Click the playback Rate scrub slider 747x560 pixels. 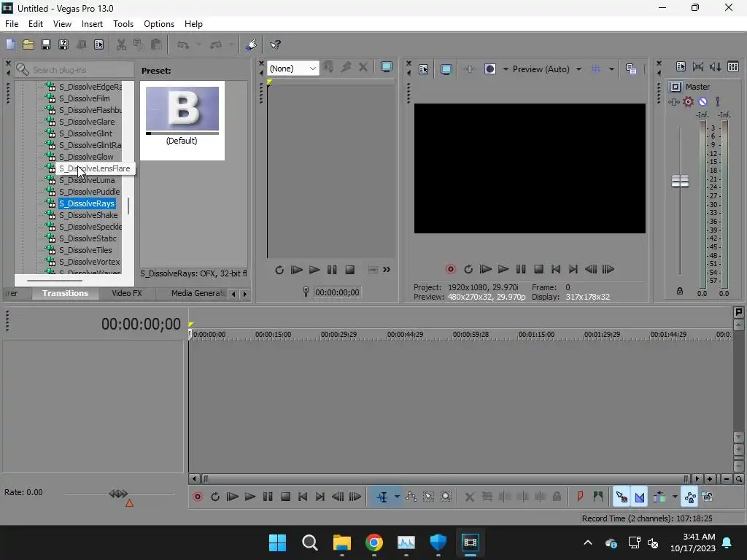pos(118,494)
